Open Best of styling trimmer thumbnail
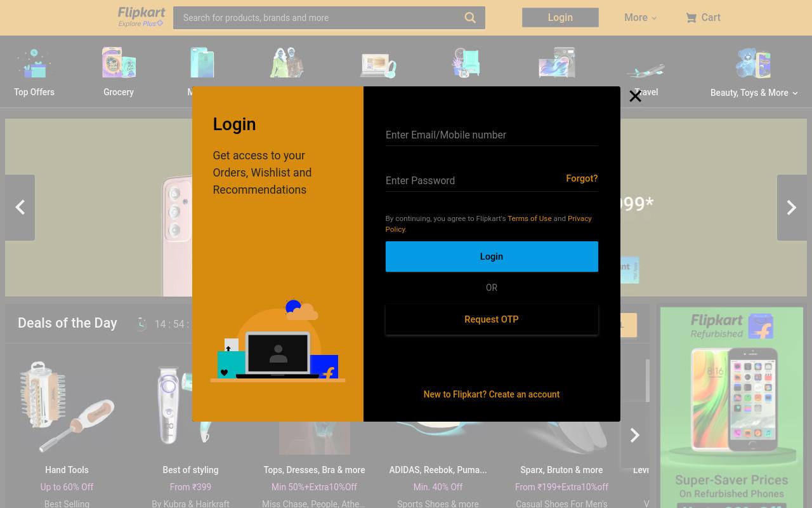 pos(190,406)
